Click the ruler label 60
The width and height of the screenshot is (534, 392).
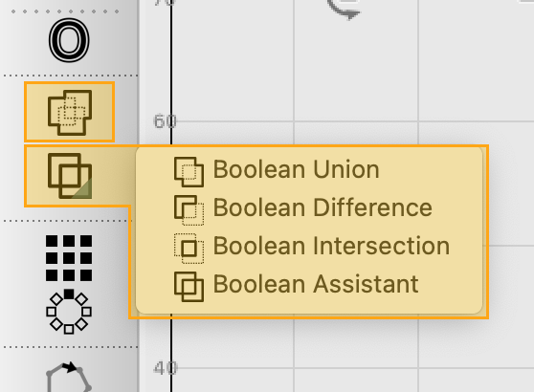165,121
